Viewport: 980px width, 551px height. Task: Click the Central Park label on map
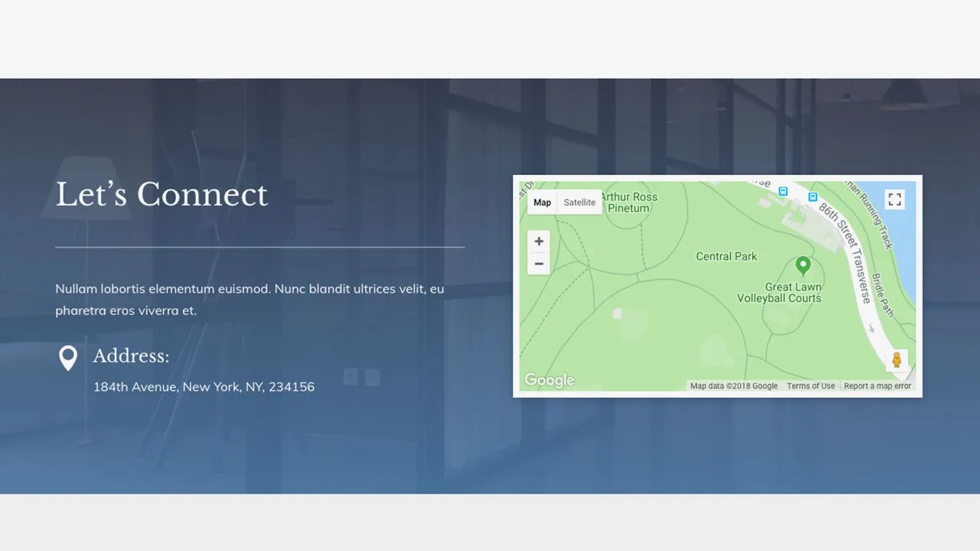click(726, 256)
